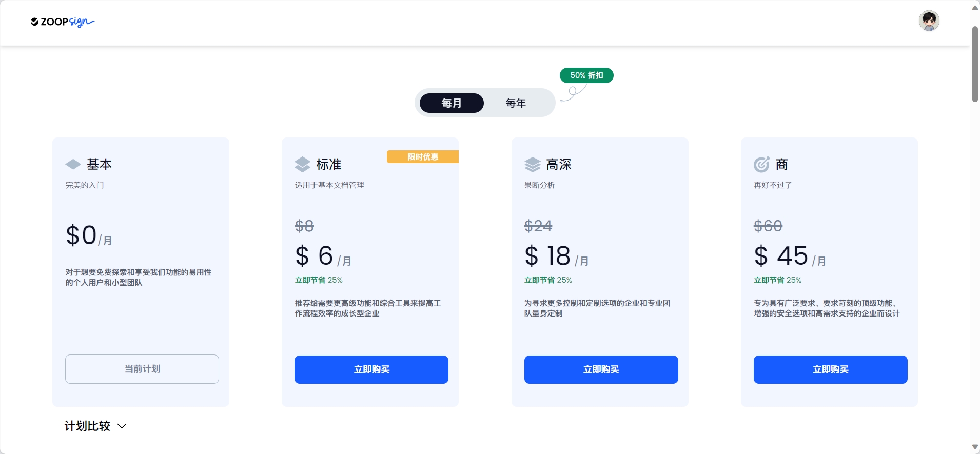Click the 高深 plan triple-layer icon

533,164
